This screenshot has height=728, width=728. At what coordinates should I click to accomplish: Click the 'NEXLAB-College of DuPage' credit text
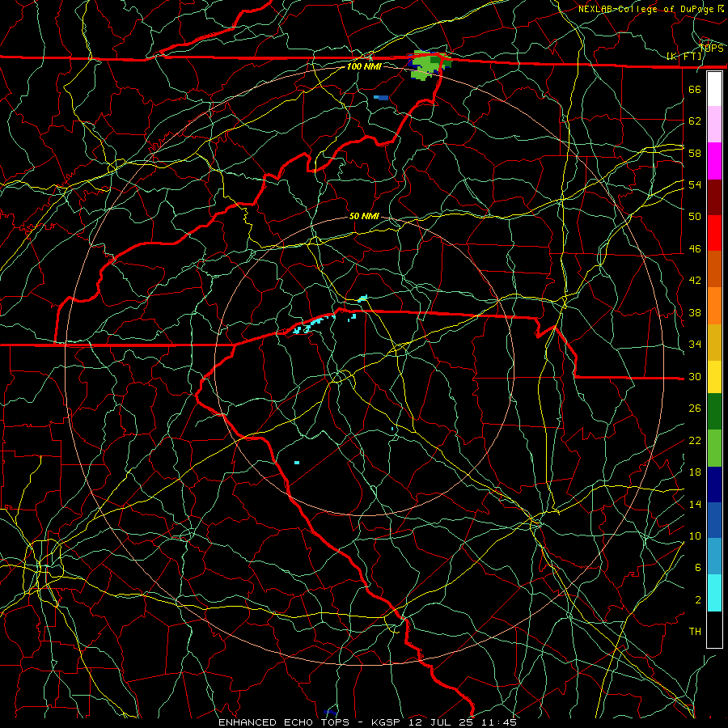647,9
